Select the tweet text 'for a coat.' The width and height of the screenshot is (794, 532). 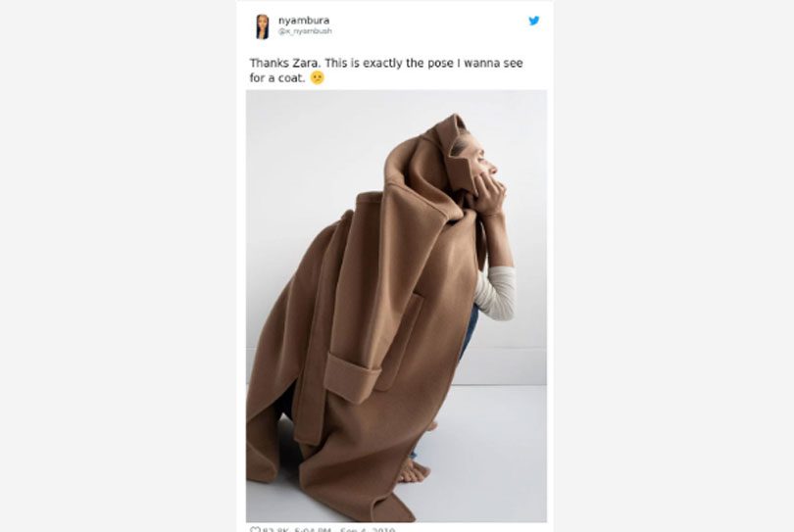point(277,78)
